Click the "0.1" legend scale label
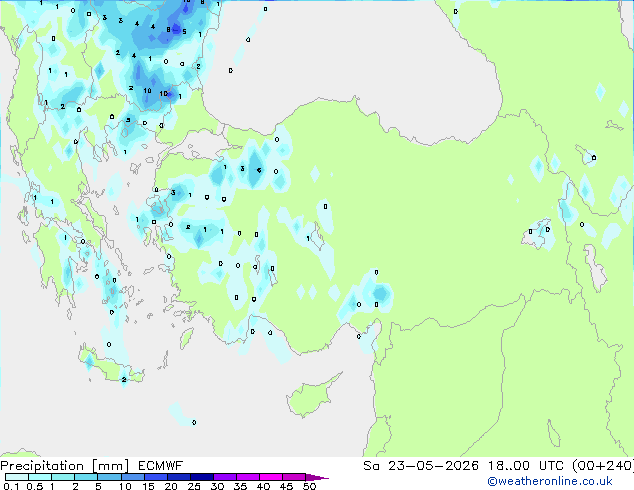 click(11, 486)
